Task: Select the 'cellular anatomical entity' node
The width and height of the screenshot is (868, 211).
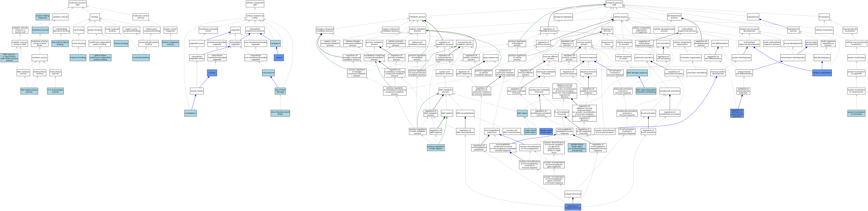Action: tap(255, 17)
